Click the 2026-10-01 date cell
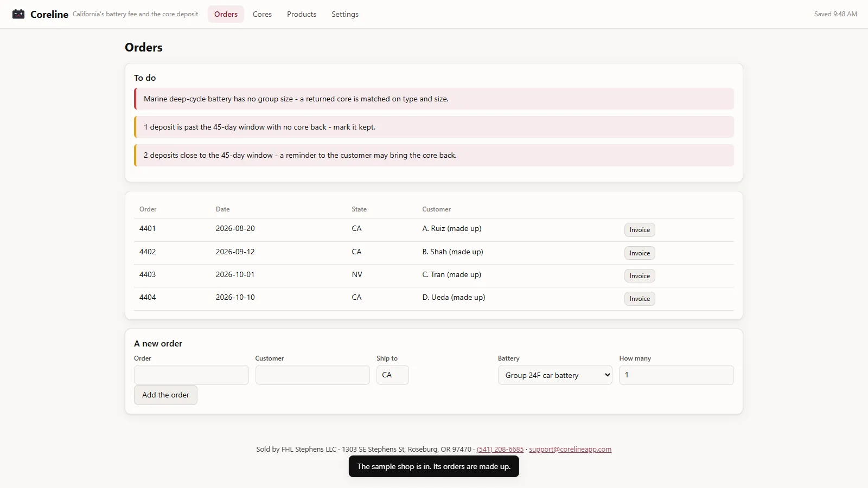Viewport: 868px width, 488px height. coord(235,274)
